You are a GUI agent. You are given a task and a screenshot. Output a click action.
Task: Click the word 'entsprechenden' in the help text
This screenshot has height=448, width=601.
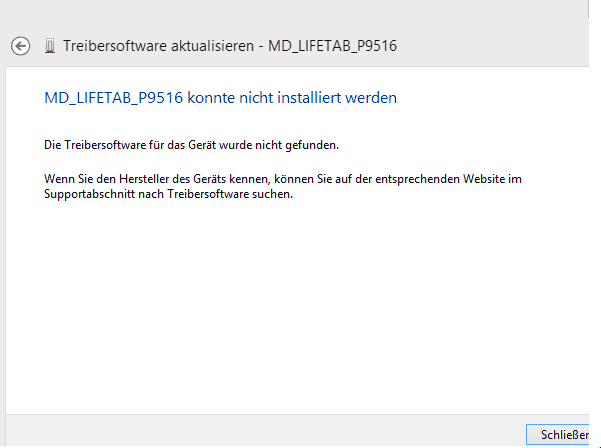point(417,180)
